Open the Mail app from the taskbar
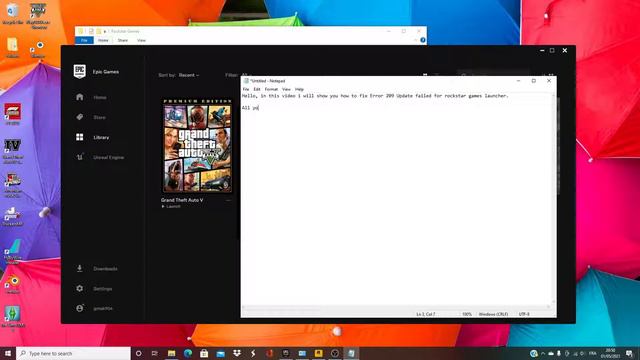The image size is (640, 360). coord(220,353)
